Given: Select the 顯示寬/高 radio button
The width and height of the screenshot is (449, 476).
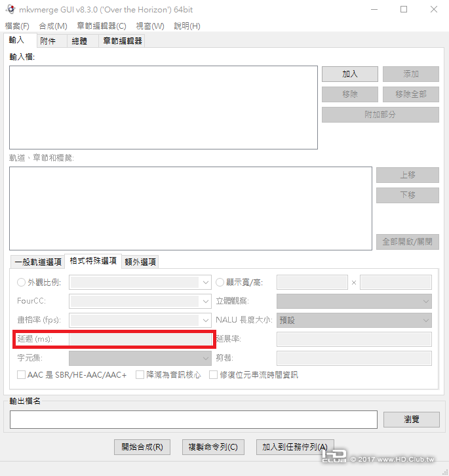Looking at the screenshot, I should pyautogui.click(x=220, y=283).
